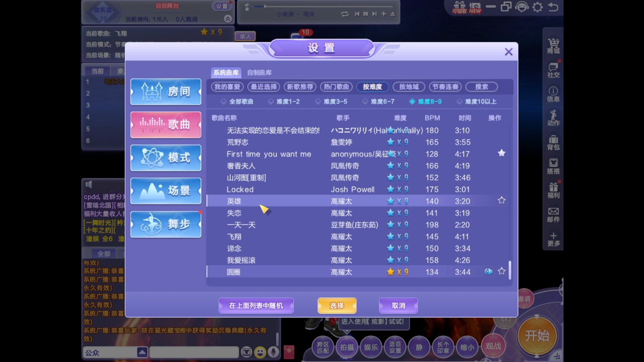The width and height of the screenshot is (644, 362).
Task: Open the 福利 rewards panel
Action: point(553,190)
